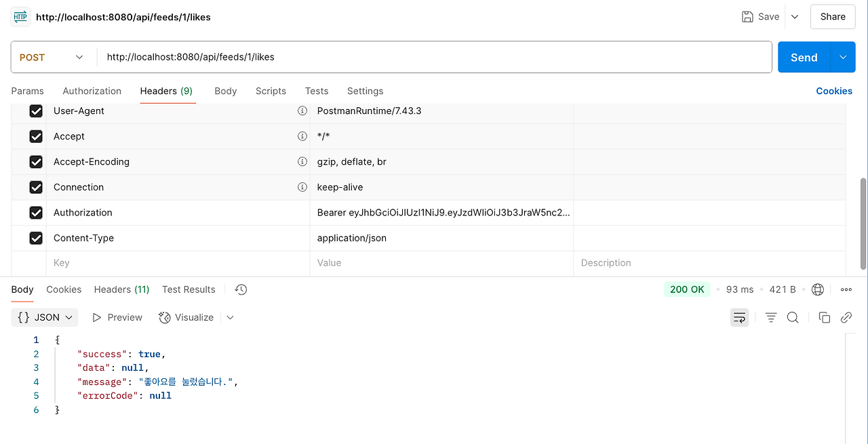Viewport: 868px width, 444px height.
Task: Open the response Headers (11) tab
Action: (x=121, y=289)
